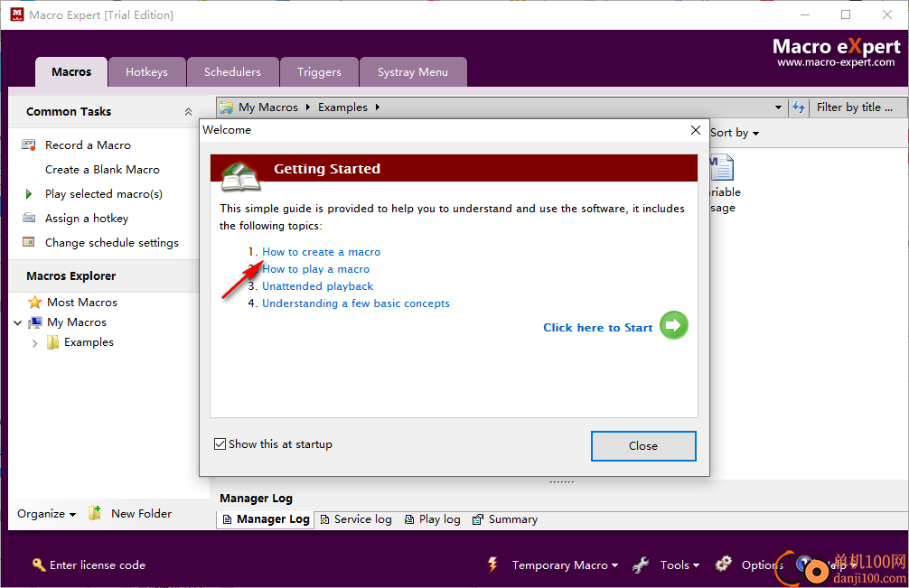Viewport: 909px width, 588px height.
Task: Click the Assign a hotkey keyboard icon
Action: [28, 218]
